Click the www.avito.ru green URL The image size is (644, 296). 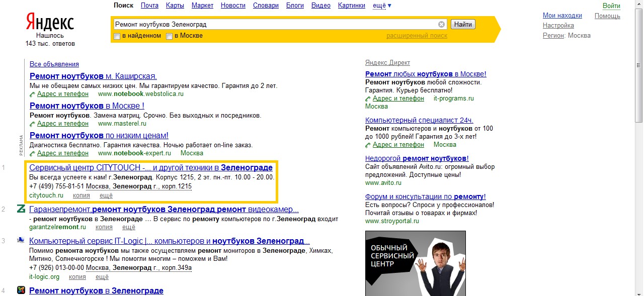pyautogui.click(x=383, y=183)
